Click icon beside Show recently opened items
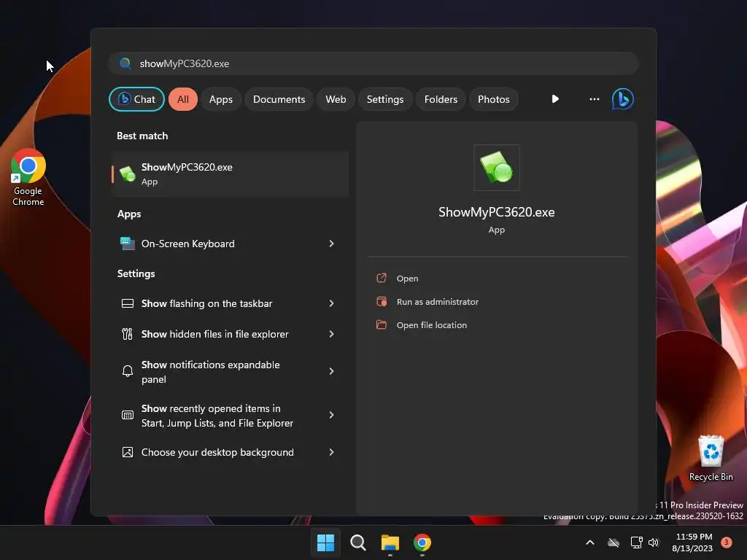Screen dimensions: 747x560 point(127,415)
